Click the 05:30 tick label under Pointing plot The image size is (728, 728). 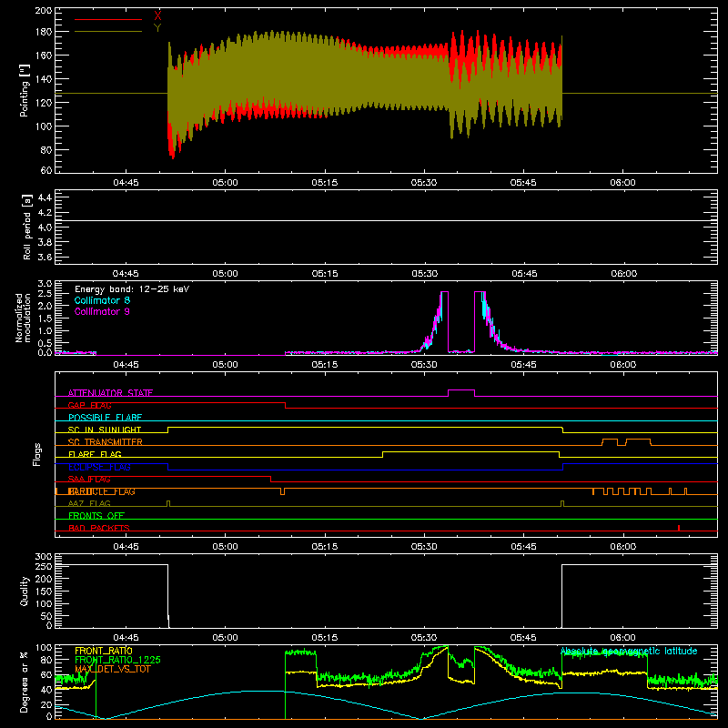424,183
